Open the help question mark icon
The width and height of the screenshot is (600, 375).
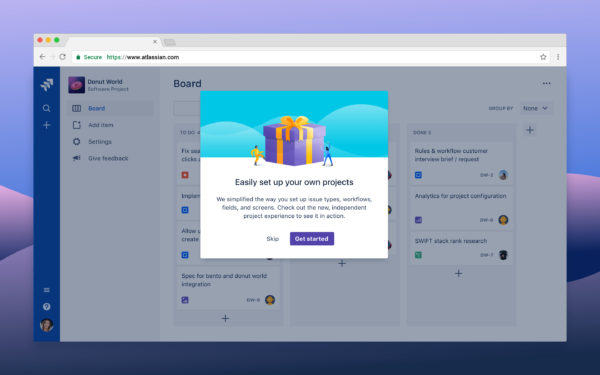tap(47, 307)
